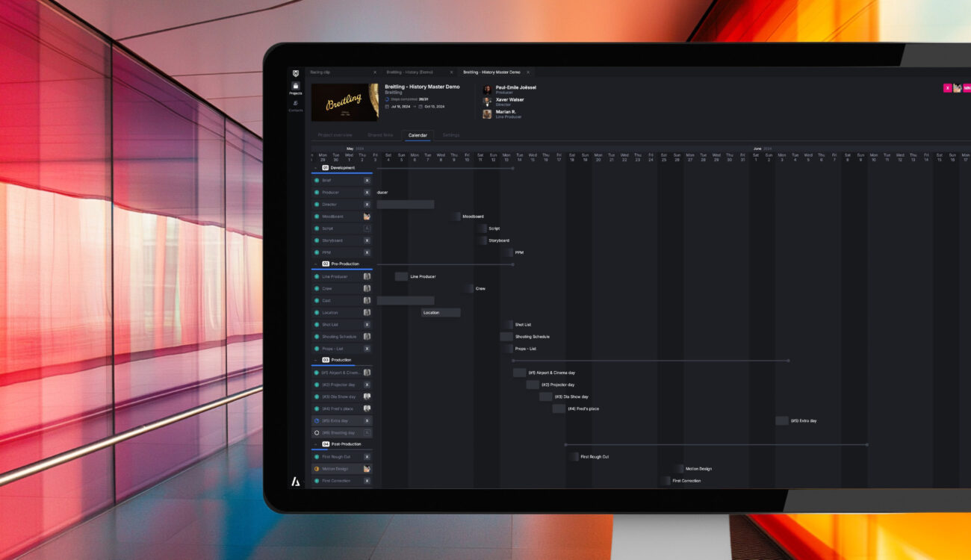Image resolution: width=971 pixels, height=560 pixels.
Task: Select the First Correction step in the list
Action: pos(342,481)
